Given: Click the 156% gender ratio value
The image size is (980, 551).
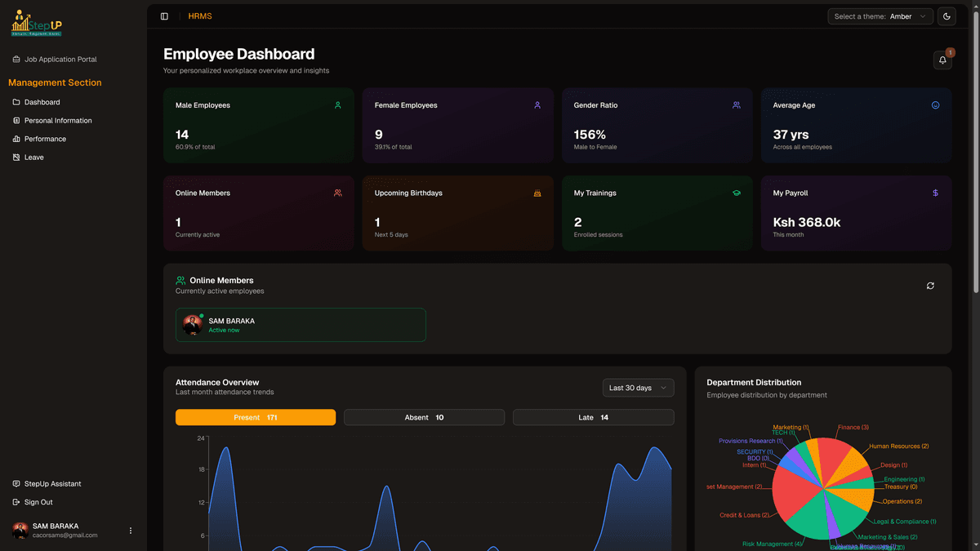Looking at the screenshot, I should click(x=590, y=135).
